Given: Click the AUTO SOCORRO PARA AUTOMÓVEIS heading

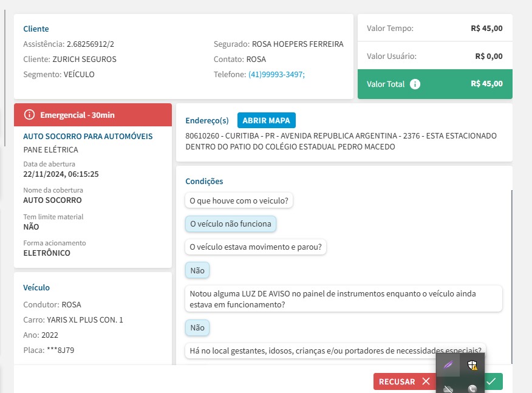Looking at the screenshot, I should click(88, 136).
